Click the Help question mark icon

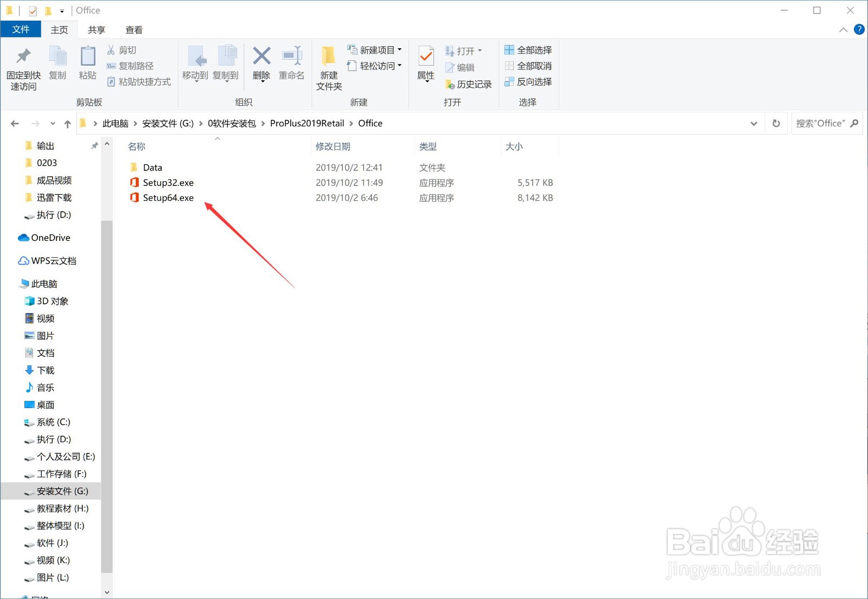point(859,29)
